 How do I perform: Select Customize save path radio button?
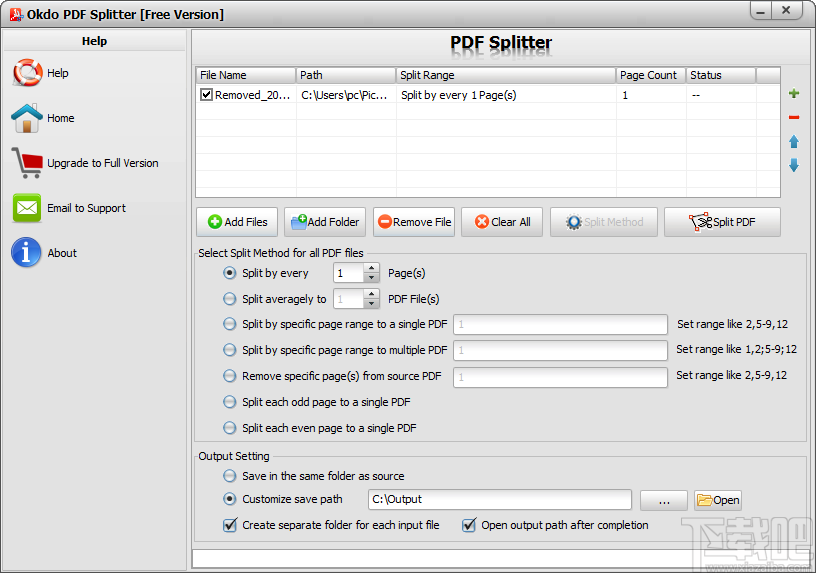point(230,499)
